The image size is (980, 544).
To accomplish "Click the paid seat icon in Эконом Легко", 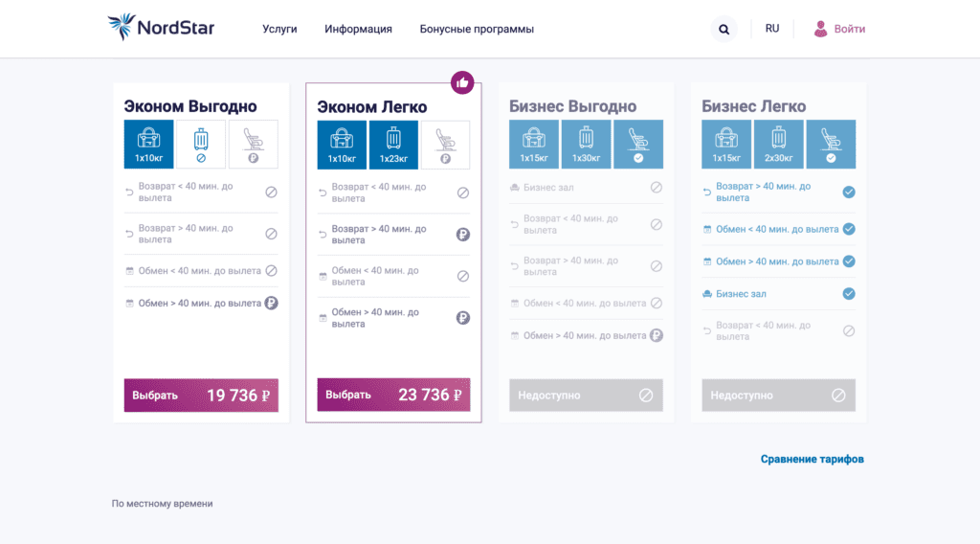I will coord(446,145).
